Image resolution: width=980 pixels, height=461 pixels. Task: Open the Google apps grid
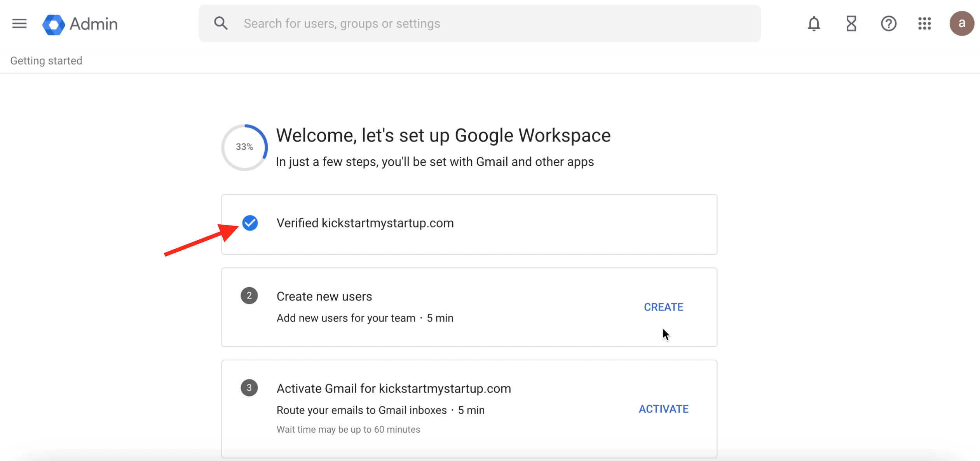(x=925, y=24)
